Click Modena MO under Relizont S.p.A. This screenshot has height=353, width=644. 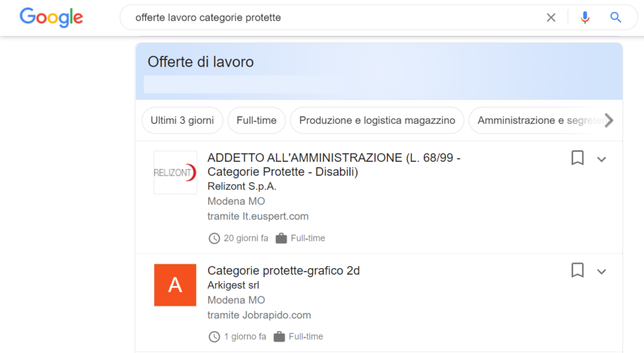coord(236,201)
